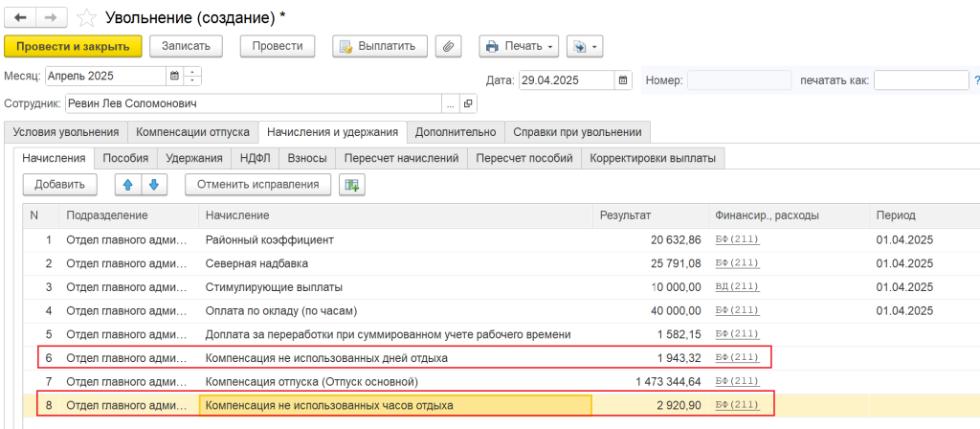This screenshot has height=429, width=980.
Task: Click the Месяц input field
Action: [105, 77]
